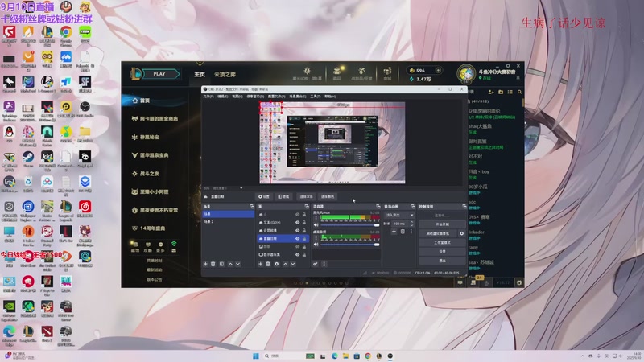Open the scene transition type dropdown
This screenshot has width=644, height=362.
(x=399, y=215)
